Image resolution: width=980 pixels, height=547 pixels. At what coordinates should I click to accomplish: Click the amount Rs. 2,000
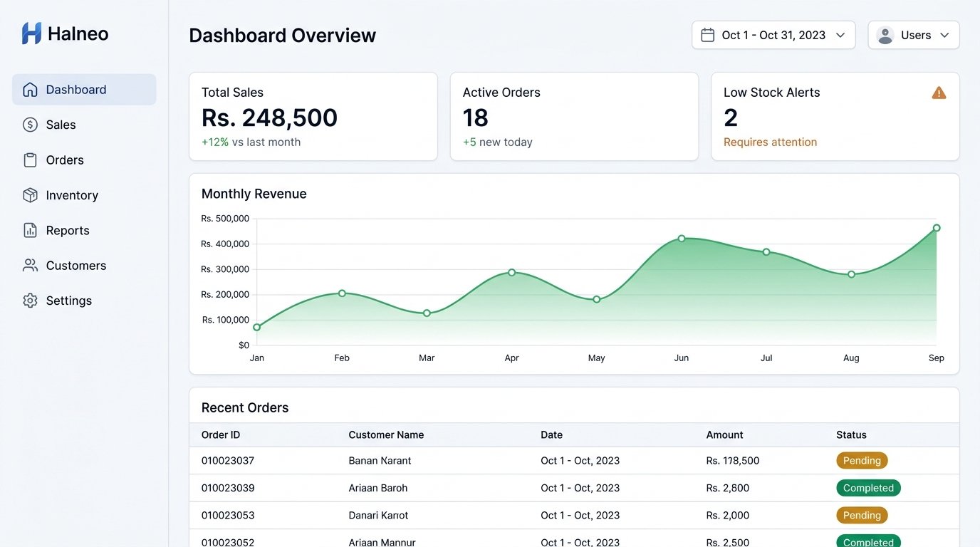click(x=728, y=515)
